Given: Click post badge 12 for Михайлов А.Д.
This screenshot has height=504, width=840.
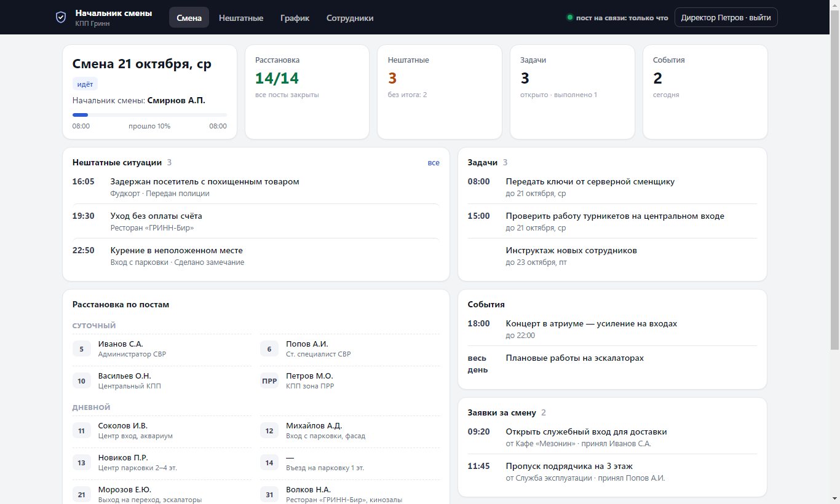Looking at the screenshot, I should [269, 431].
